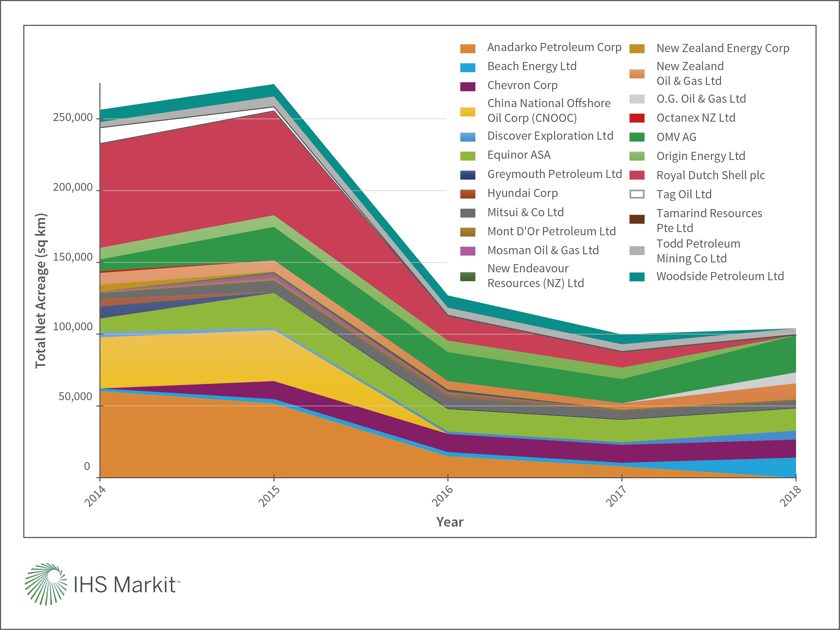Click the 50,000 y-axis value
The width and height of the screenshot is (840, 630).
point(75,396)
